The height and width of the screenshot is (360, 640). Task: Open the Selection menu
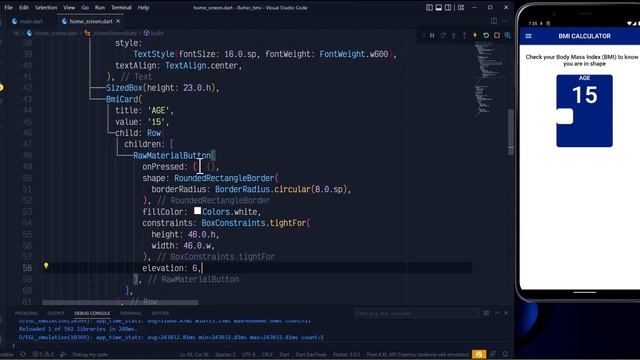[x=46, y=7]
